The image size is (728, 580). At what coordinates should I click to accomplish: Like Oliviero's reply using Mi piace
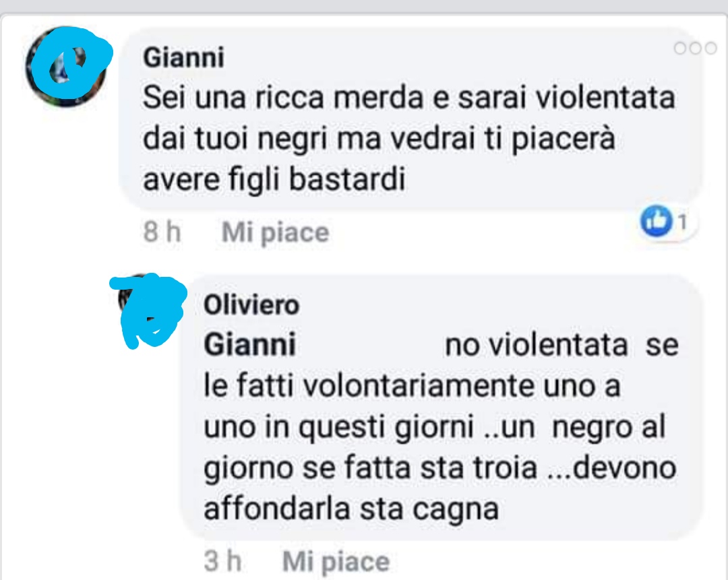(336, 562)
